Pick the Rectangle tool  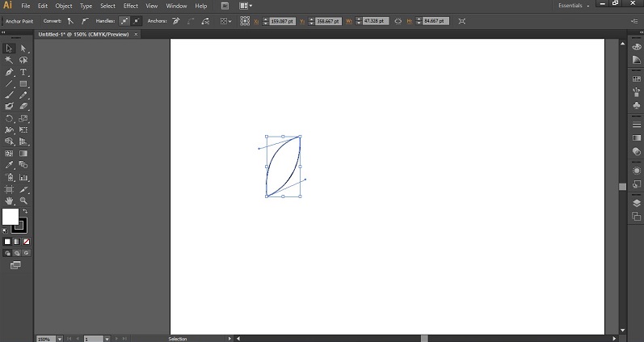pyautogui.click(x=23, y=83)
